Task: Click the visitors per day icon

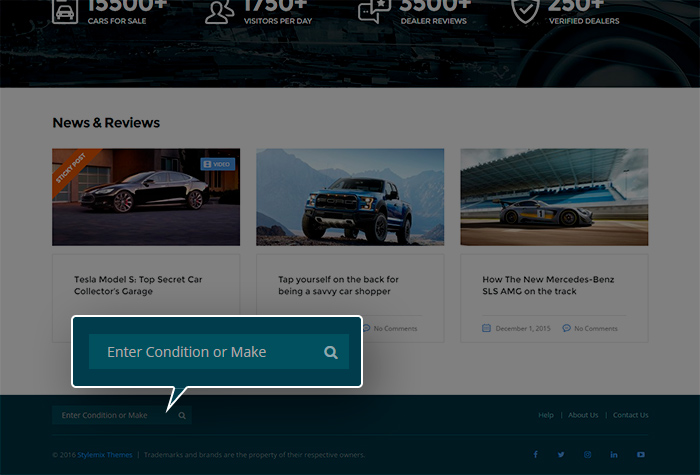Action: point(219,11)
